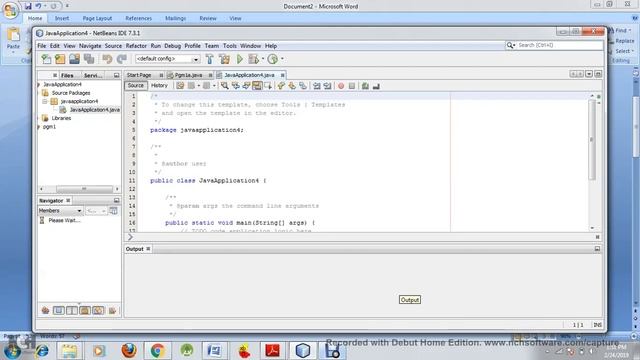Image resolution: width=640 pixels, height=360 pixels.
Task: Click the Undo arrow in NetBeans toolbar
Action: coord(107,59)
